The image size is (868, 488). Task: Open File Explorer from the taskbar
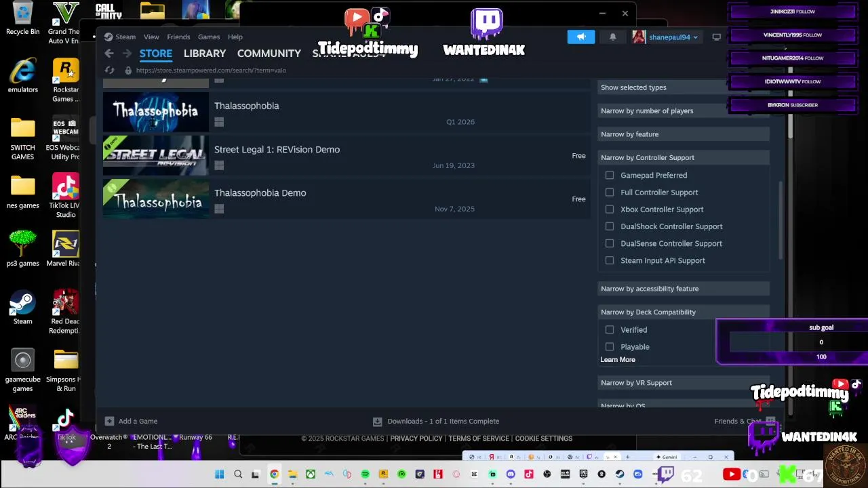click(x=292, y=474)
